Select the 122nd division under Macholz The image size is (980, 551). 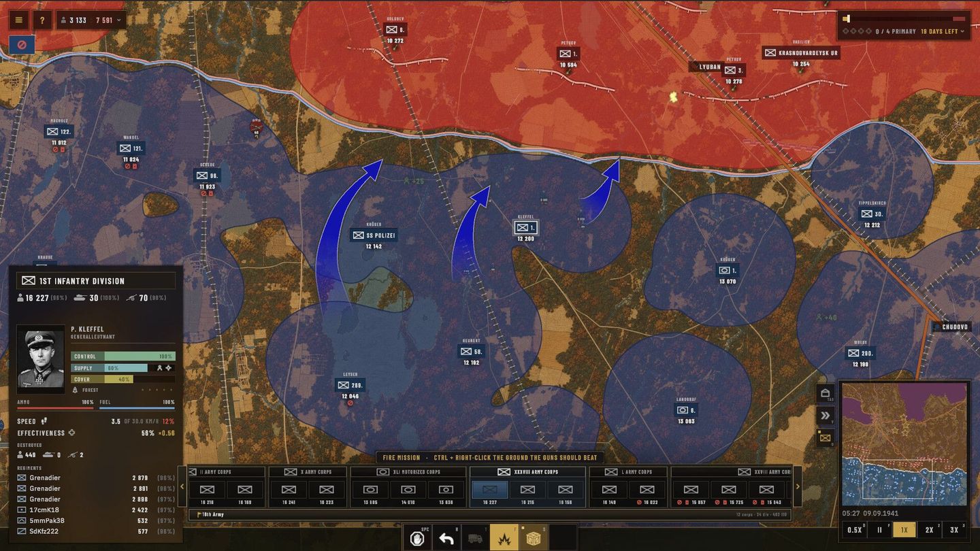[59, 132]
